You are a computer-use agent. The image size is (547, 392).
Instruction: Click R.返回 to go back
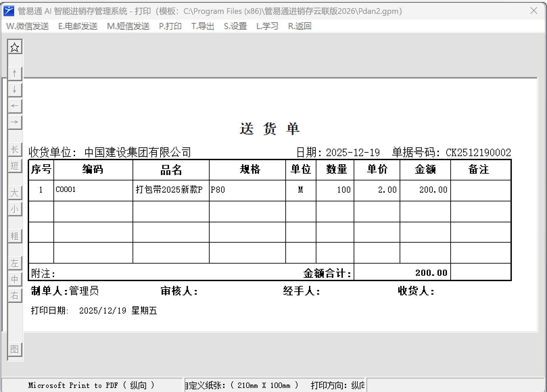click(x=300, y=26)
